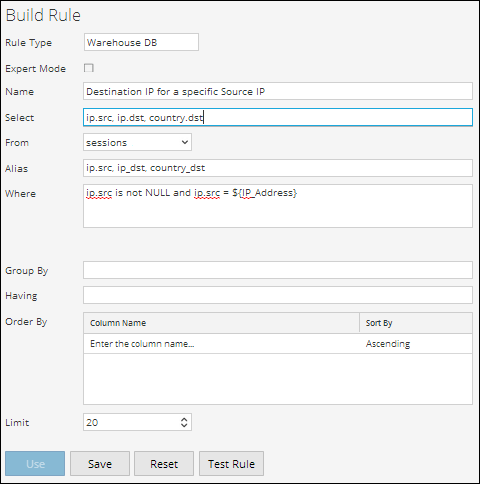Click the Sort By column header

(x=416, y=323)
